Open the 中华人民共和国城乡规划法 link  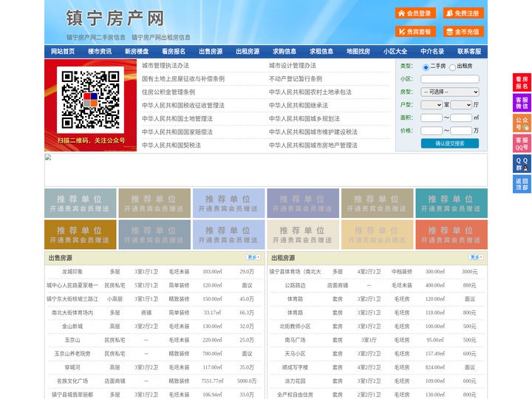[304, 118]
